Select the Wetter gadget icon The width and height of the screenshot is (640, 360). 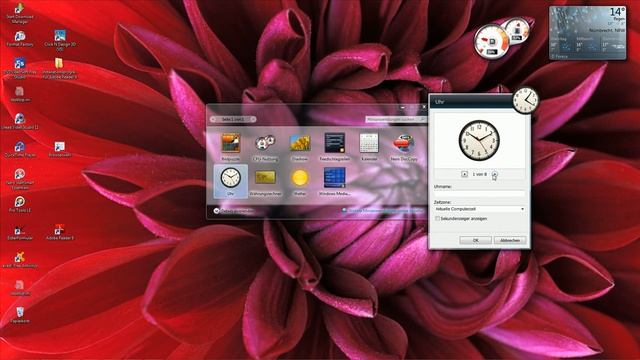[300, 178]
